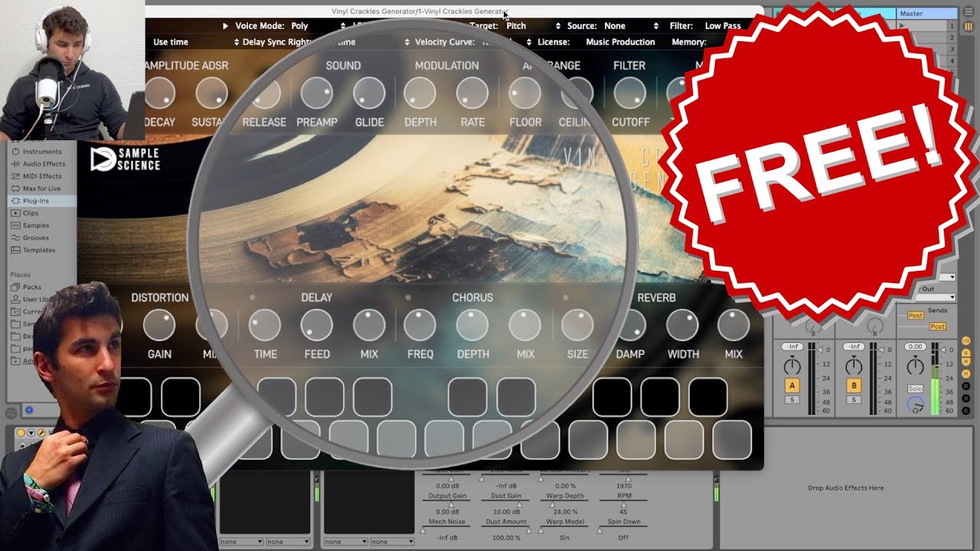
Task: Toggle Mixer section M show/hide button
Action: click(966, 374)
